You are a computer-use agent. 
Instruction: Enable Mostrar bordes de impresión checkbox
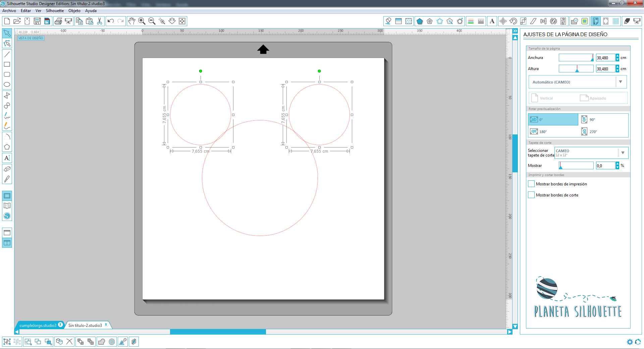click(x=531, y=184)
